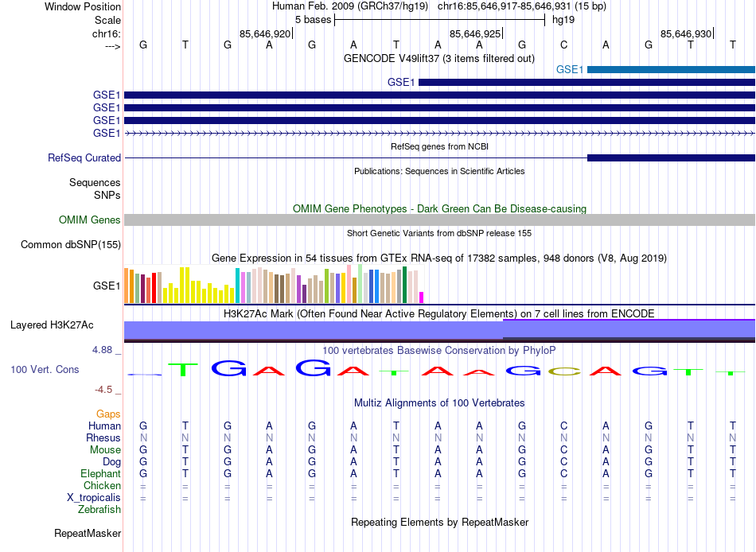This screenshot has width=756, height=552.
Task: Open Publications: Sequences in Scientific Articles title
Action: (x=439, y=171)
